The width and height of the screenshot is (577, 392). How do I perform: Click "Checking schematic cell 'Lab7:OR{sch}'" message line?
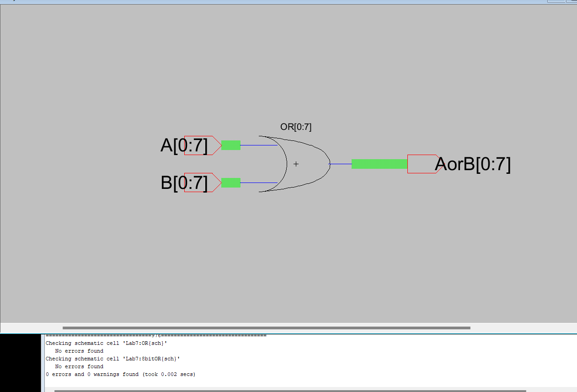(107, 343)
